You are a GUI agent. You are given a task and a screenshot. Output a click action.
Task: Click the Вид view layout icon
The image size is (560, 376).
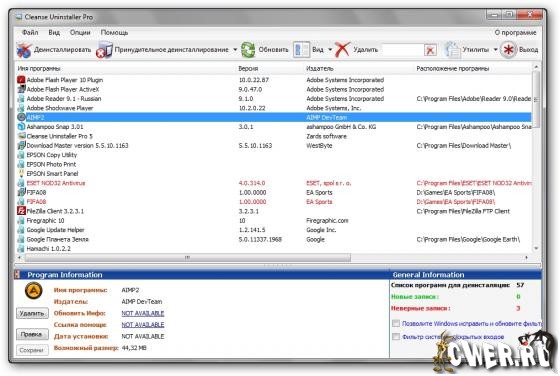301,50
